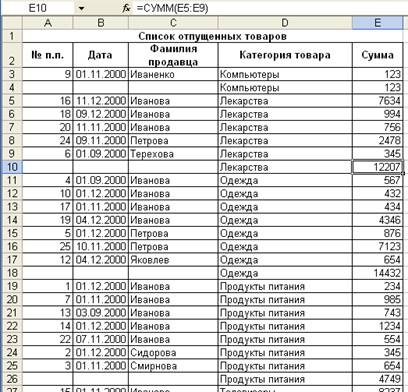Select the sum cell with value 1234
Viewport: 408px width, 392px height.
coord(377,326)
